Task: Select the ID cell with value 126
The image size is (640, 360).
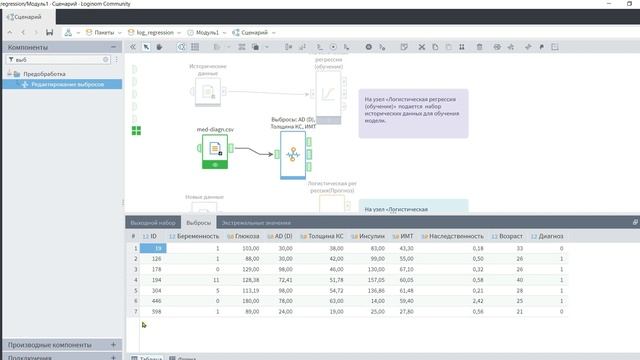Action: click(153, 259)
